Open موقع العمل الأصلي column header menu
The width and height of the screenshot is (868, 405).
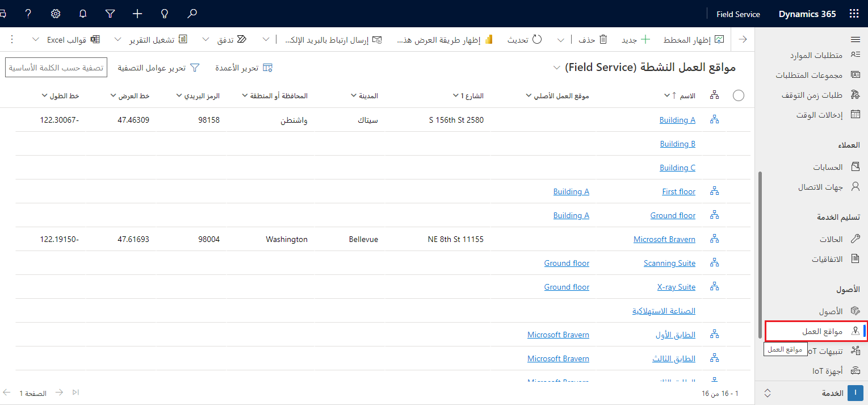pyautogui.click(x=557, y=96)
